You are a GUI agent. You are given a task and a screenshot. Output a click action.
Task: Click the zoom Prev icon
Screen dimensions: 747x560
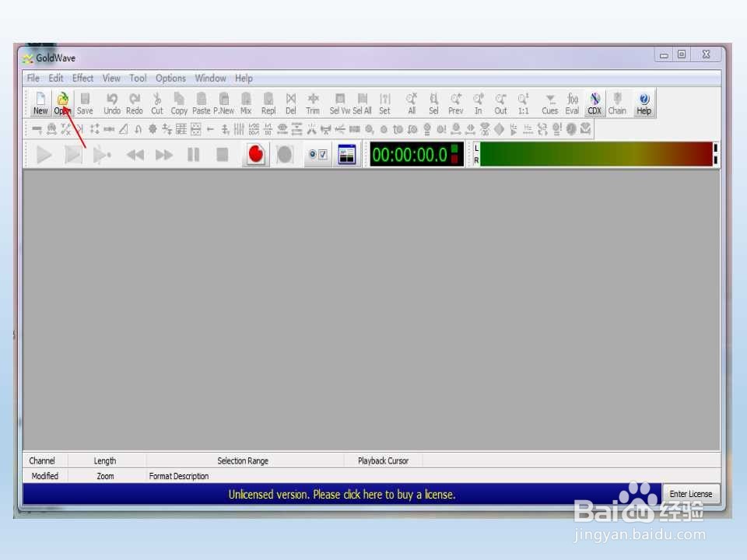click(x=456, y=103)
